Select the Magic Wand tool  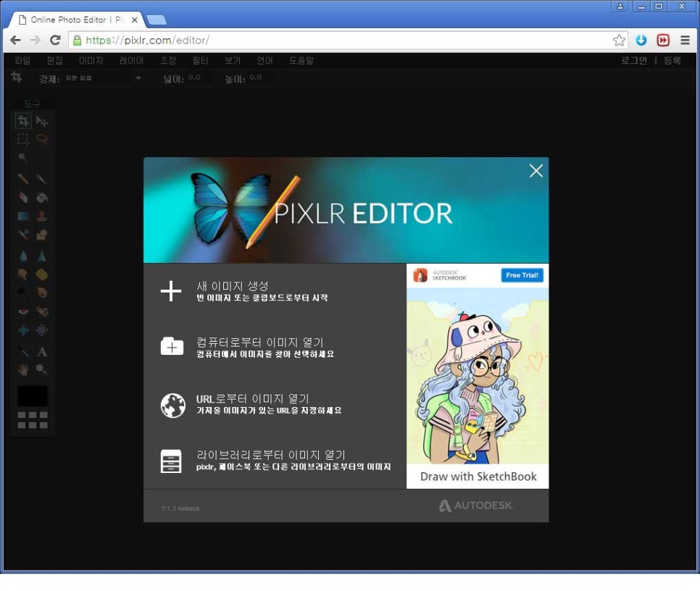coord(23,157)
